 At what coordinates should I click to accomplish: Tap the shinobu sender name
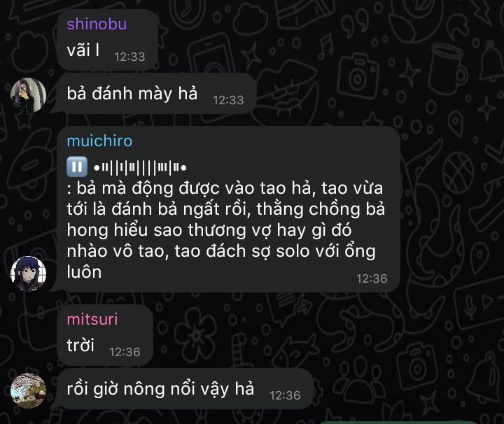click(97, 24)
